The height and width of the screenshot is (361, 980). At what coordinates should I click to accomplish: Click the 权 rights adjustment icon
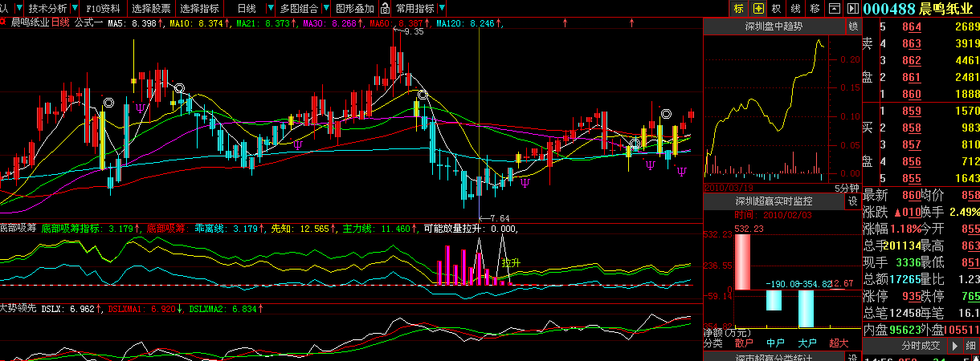coord(777,9)
